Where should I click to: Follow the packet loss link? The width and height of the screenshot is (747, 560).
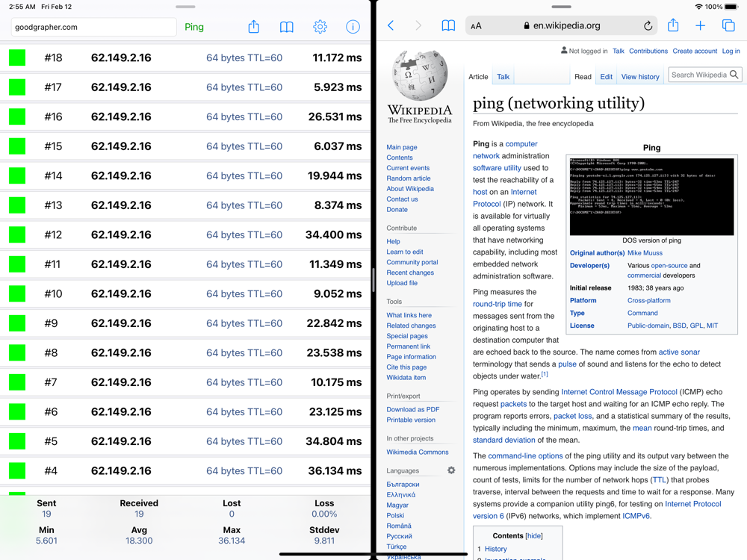click(x=573, y=416)
